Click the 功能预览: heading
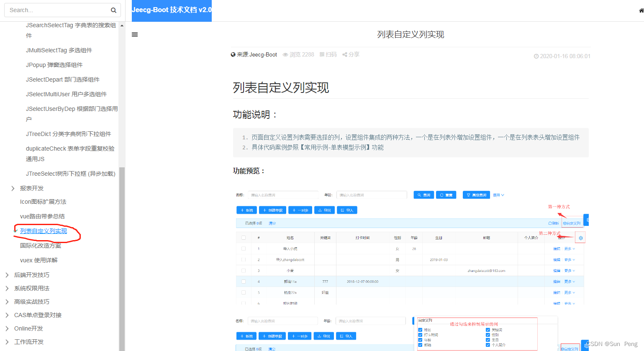This screenshot has height=351, width=644. pyautogui.click(x=249, y=171)
